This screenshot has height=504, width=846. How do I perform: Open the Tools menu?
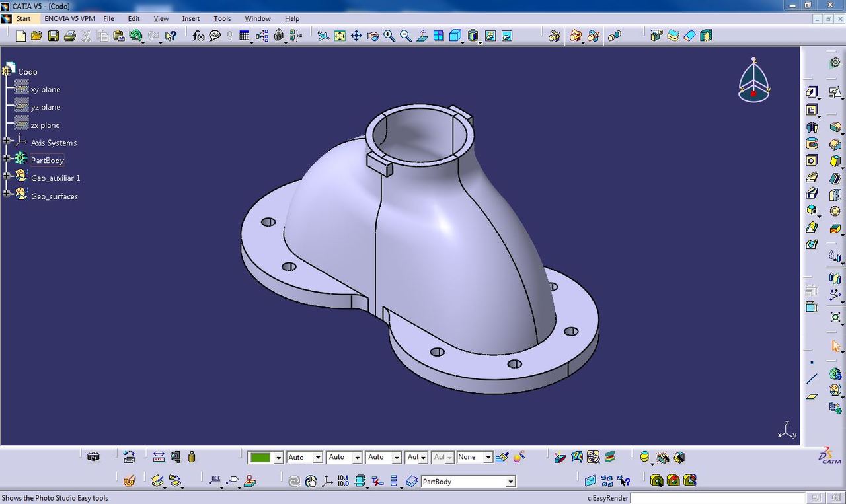[x=222, y=18]
